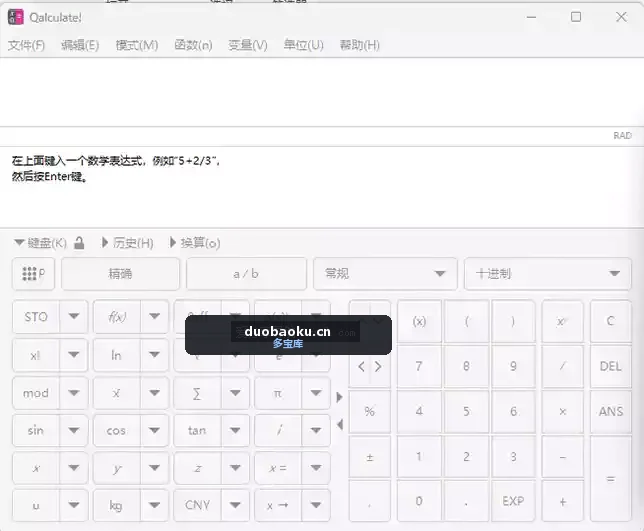Click the right-pointing keypad switch arrow

[x=339, y=397]
